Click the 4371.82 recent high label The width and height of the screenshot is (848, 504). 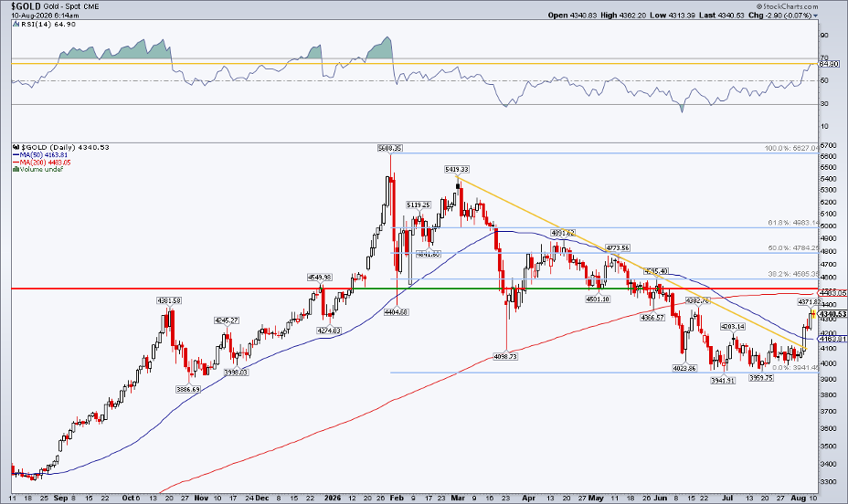pos(810,301)
